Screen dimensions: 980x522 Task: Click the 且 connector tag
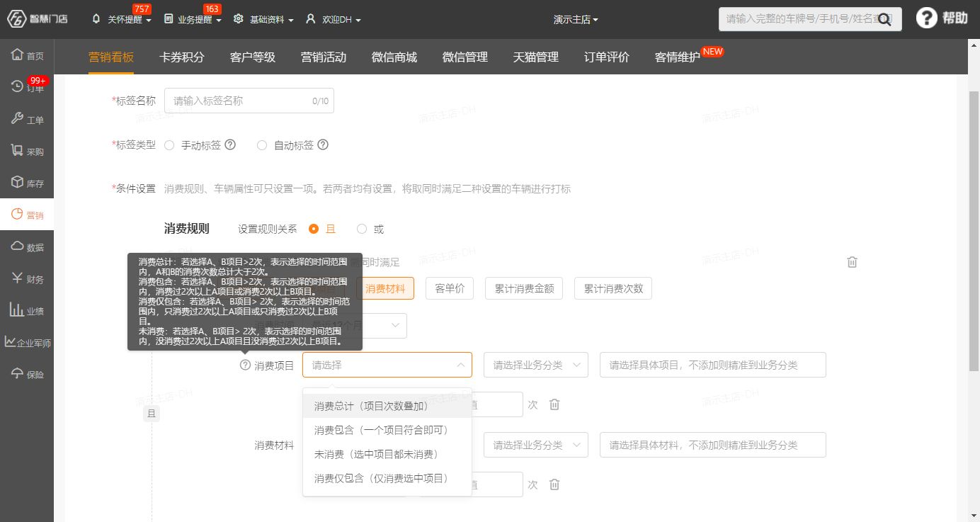point(152,414)
